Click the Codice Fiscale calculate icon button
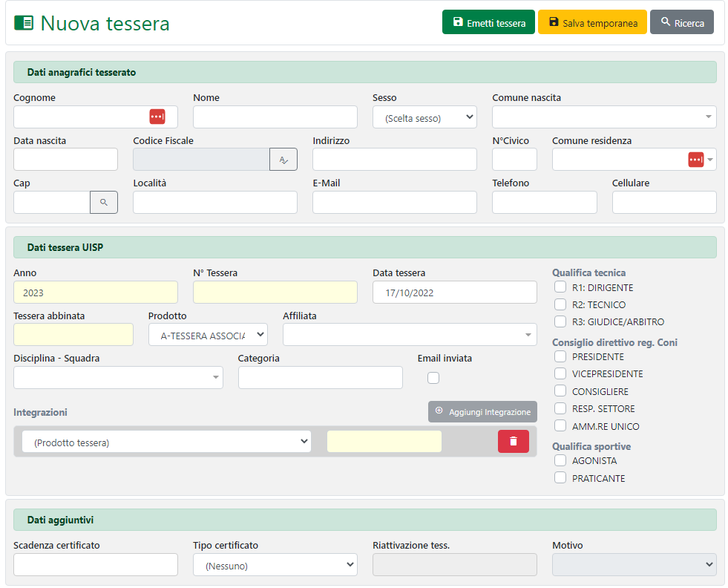 click(x=283, y=160)
